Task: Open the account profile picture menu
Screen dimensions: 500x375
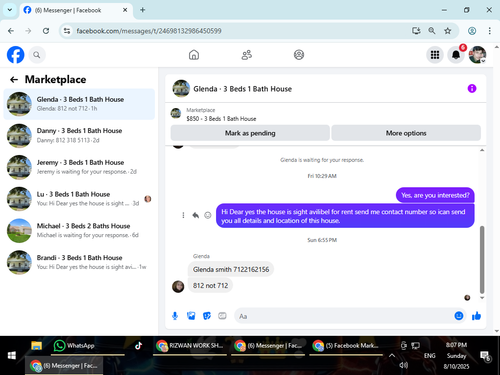Action: [477, 55]
